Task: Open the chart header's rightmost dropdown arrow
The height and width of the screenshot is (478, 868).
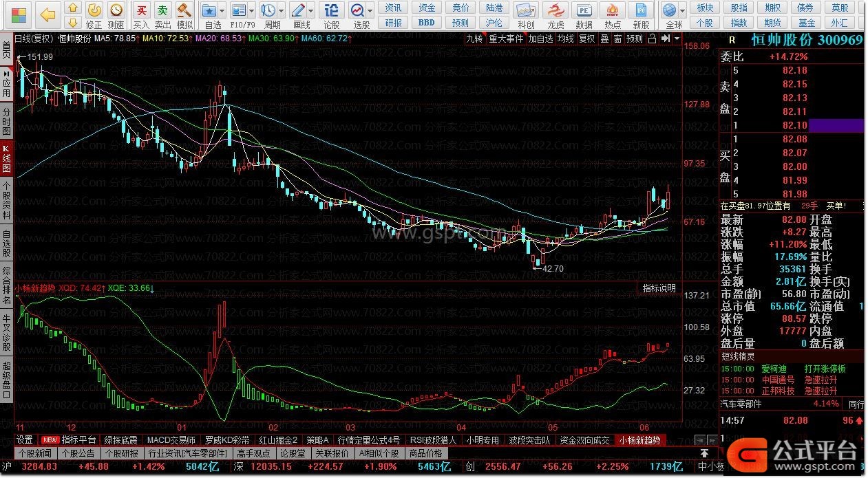Action: click(677, 39)
